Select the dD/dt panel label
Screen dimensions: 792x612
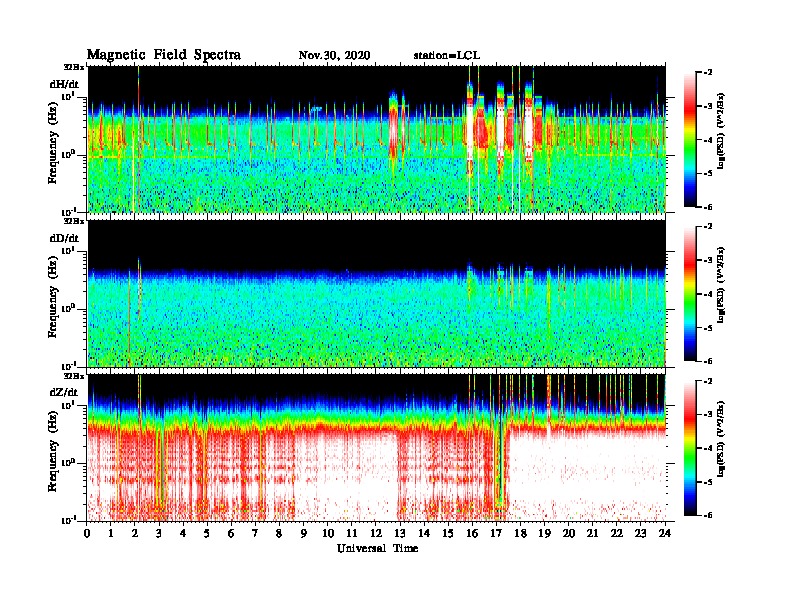pos(64,238)
